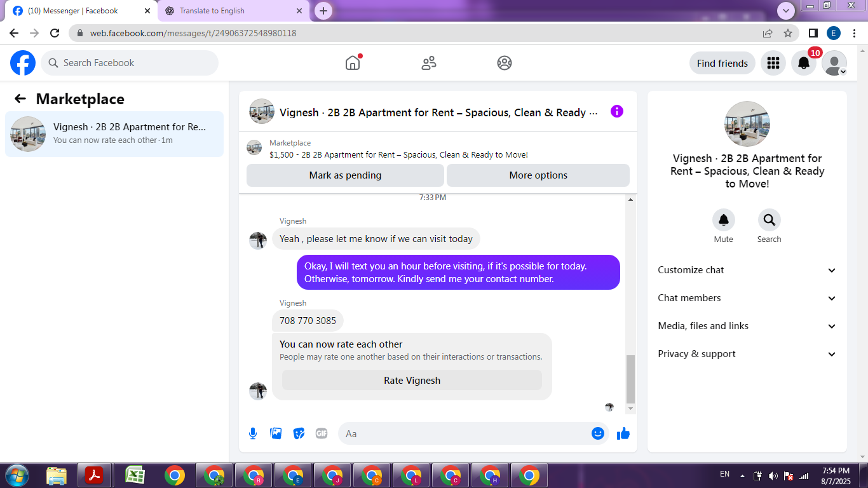Click the Facebook logo
The image size is (868, 488).
pos(23,63)
